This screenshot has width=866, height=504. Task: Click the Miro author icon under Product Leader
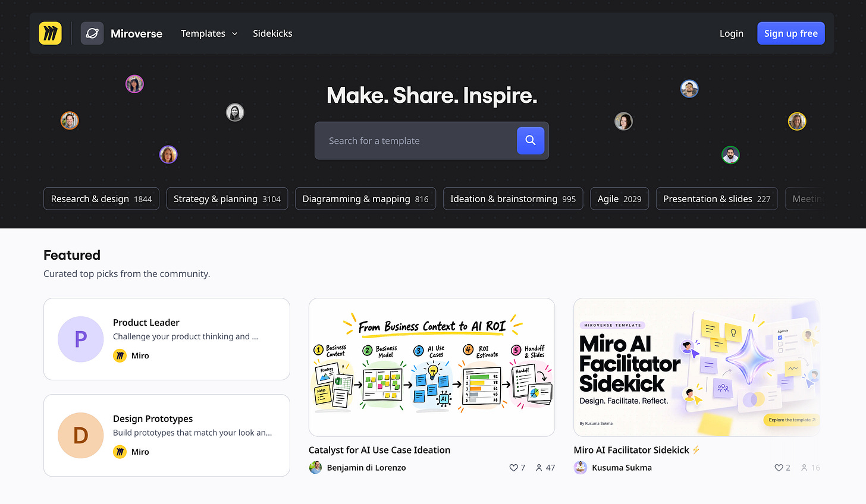120,355
